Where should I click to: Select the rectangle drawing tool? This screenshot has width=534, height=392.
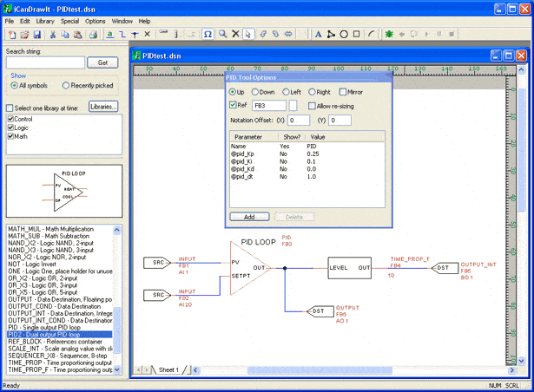click(x=357, y=34)
